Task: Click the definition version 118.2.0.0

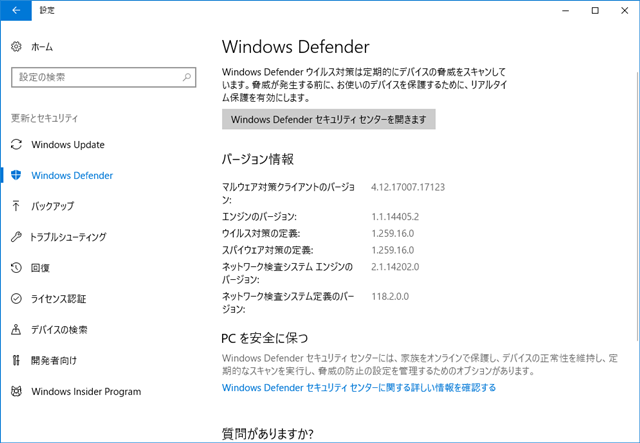Action: point(390,296)
